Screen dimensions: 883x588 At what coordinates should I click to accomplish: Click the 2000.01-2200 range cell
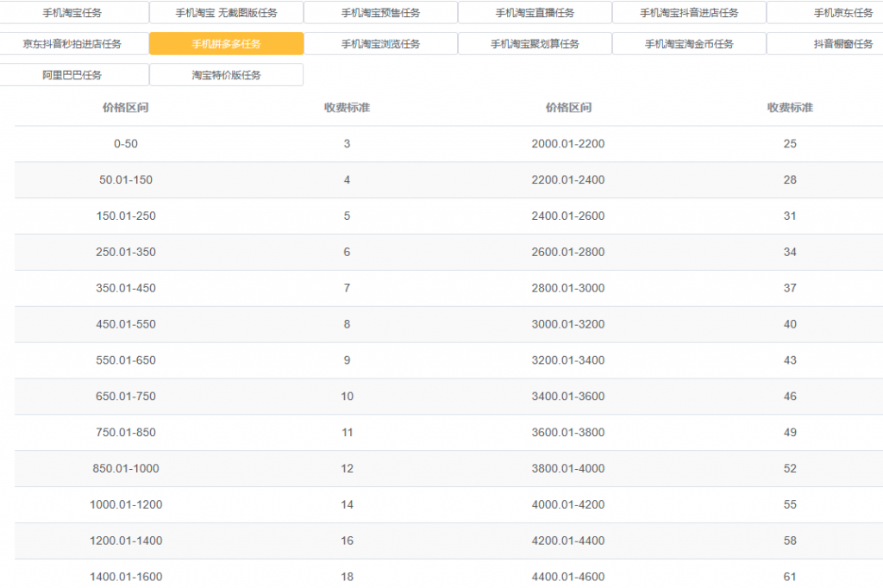coord(567,144)
